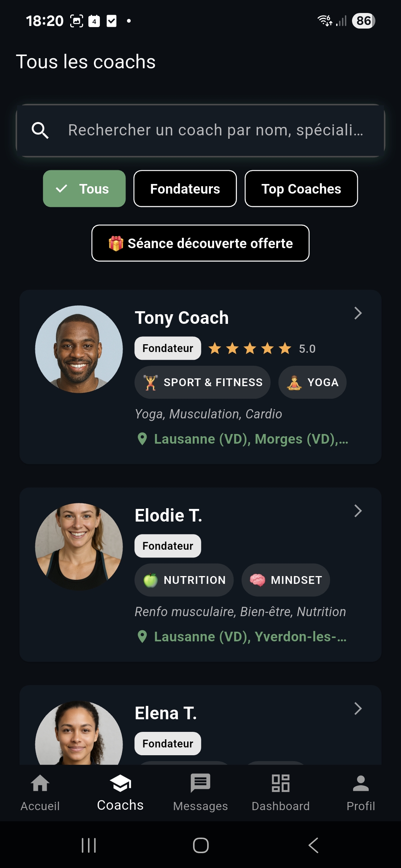Enable the Fondateurs filter chip

tap(185, 189)
